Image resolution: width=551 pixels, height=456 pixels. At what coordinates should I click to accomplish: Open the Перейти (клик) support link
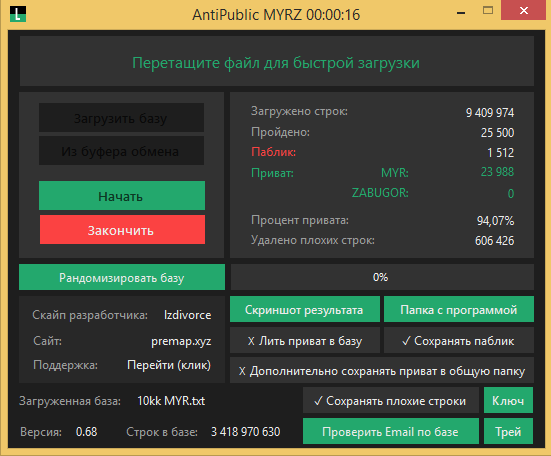[x=169, y=365]
